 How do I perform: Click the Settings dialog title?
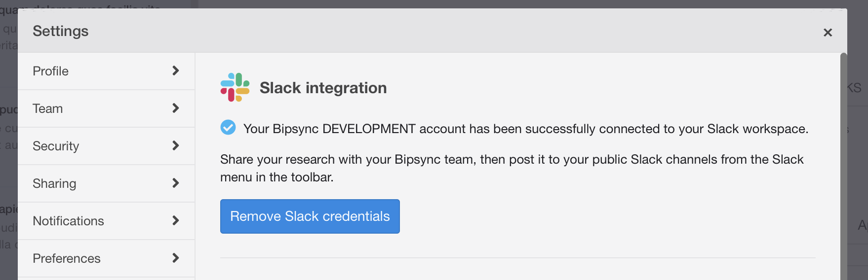61,31
